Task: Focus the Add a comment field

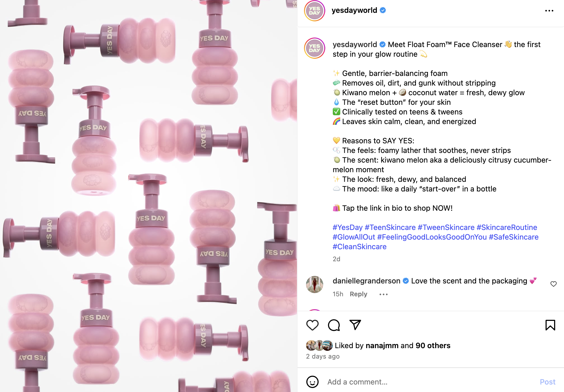Action: click(x=428, y=382)
